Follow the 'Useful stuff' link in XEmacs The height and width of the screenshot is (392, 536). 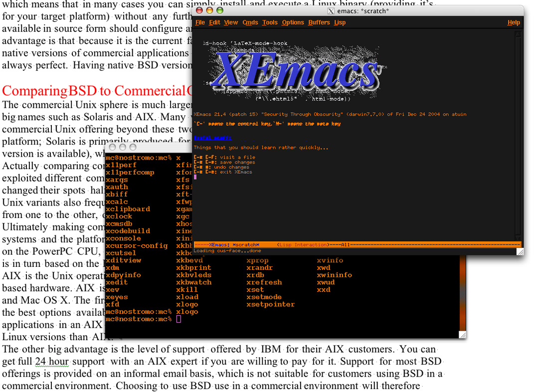pos(212,138)
